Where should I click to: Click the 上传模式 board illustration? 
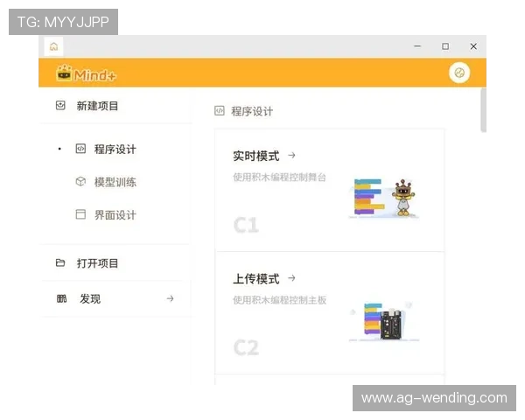[x=384, y=321]
